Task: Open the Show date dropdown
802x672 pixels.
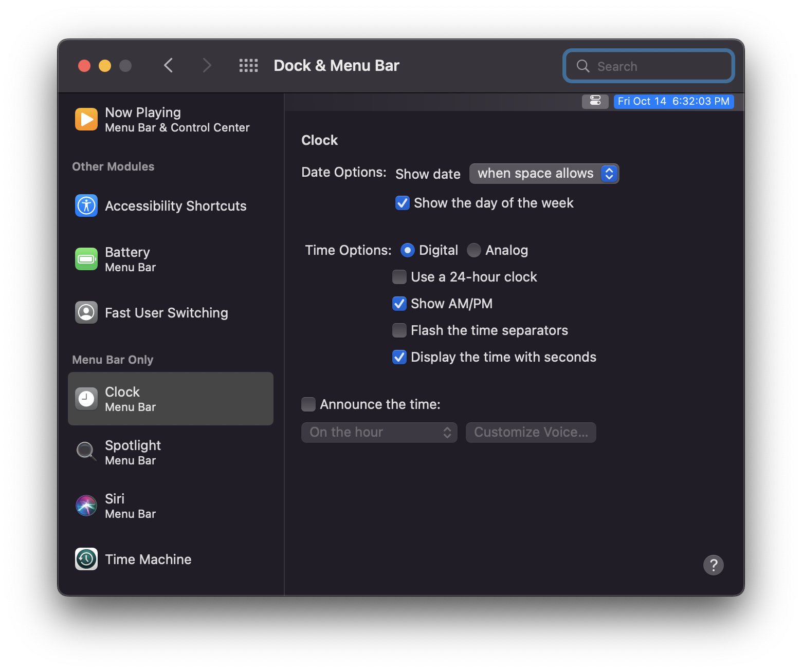Action: pyautogui.click(x=544, y=174)
